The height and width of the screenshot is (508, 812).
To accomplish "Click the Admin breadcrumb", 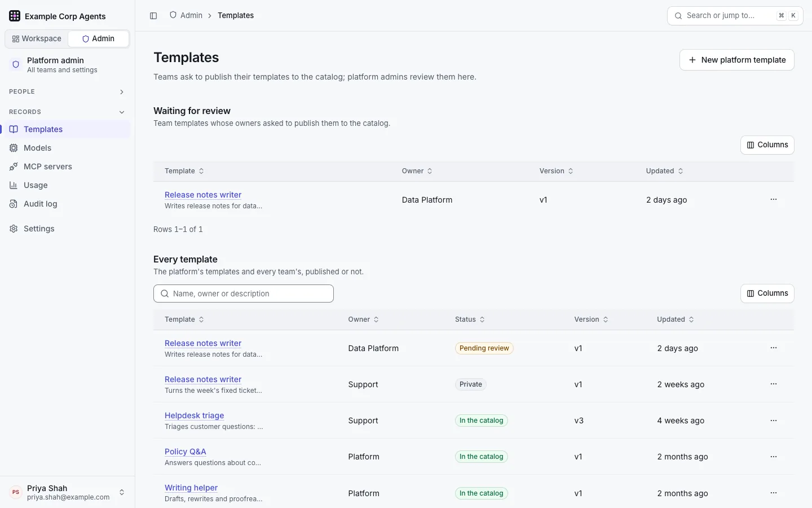I will [x=186, y=15].
